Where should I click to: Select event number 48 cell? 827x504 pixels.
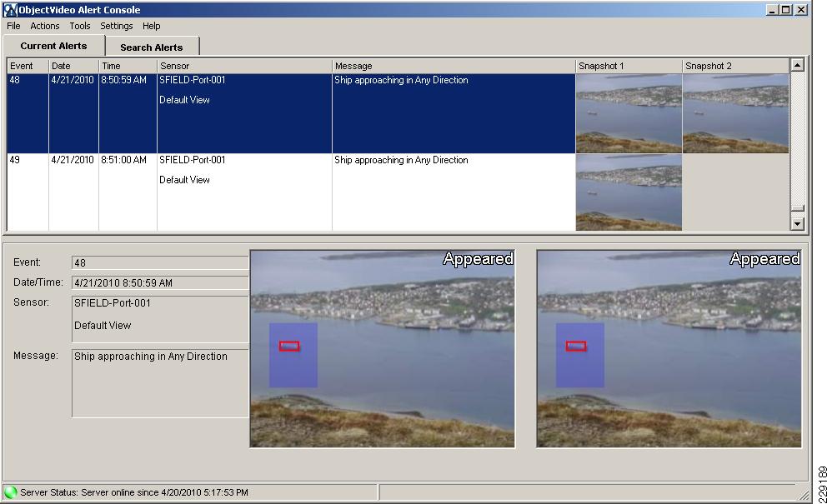[28, 113]
